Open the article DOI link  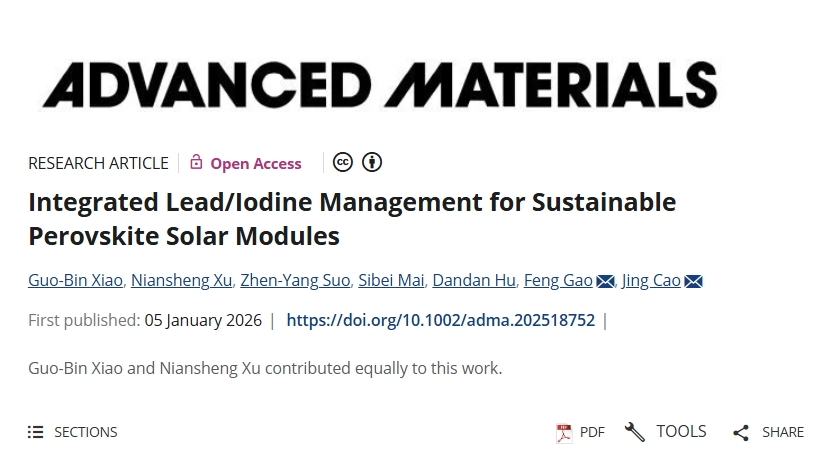pos(440,320)
